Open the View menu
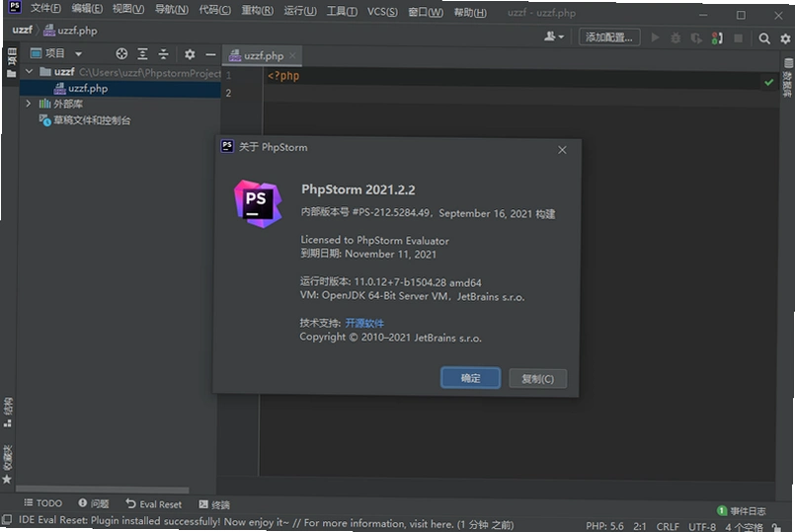 click(127, 9)
